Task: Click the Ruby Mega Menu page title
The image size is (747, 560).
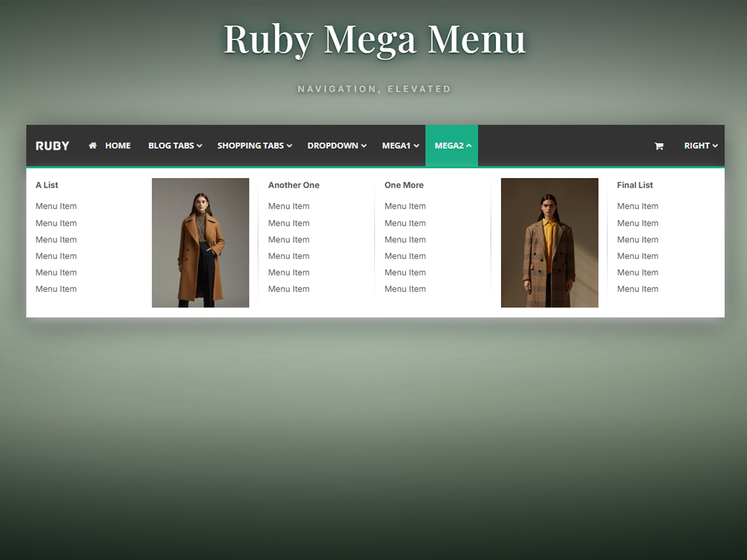Action: point(375,40)
